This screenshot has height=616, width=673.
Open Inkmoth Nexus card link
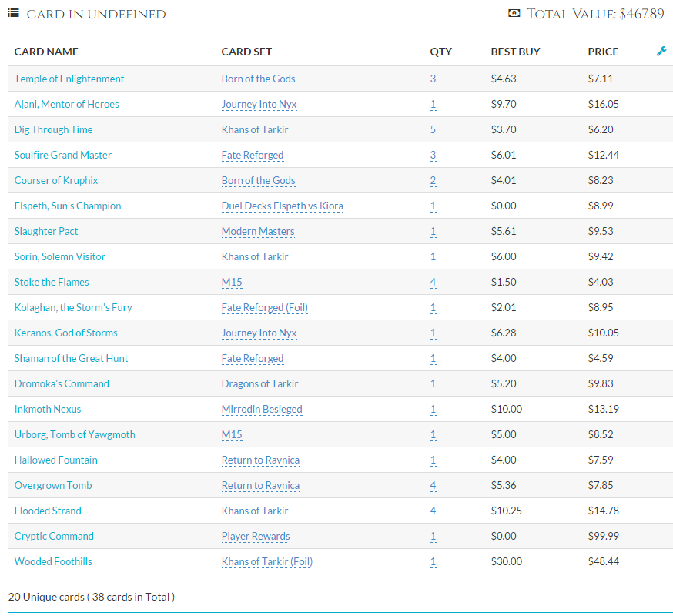pos(47,409)
